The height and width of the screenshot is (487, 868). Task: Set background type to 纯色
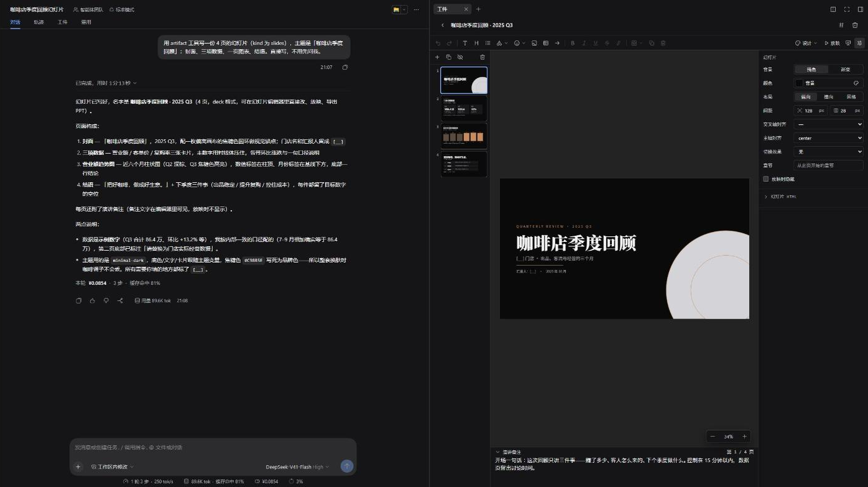coord(811,70)
